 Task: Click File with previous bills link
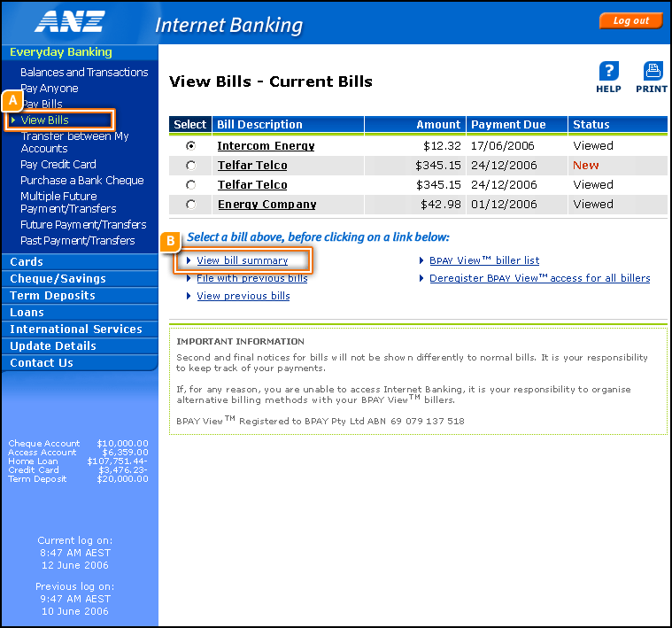(252, 278)
